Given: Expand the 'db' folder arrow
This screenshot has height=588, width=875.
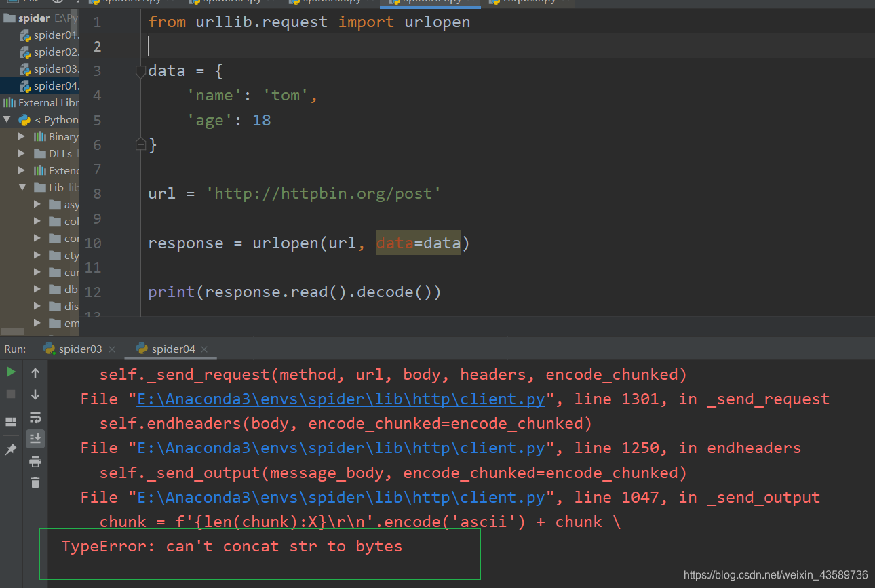Looking at the screenshot, I should click(x=38, y=290).
